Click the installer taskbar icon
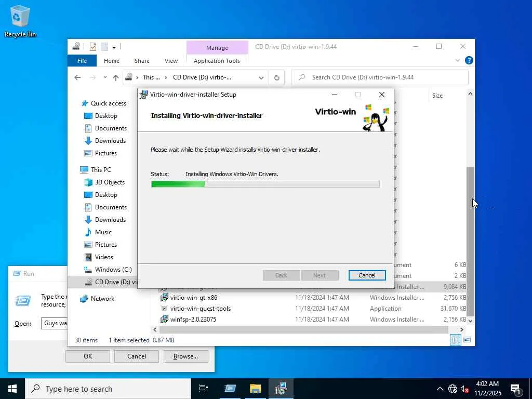This screenshot has height=399, width=532. [x=281, y=389]
